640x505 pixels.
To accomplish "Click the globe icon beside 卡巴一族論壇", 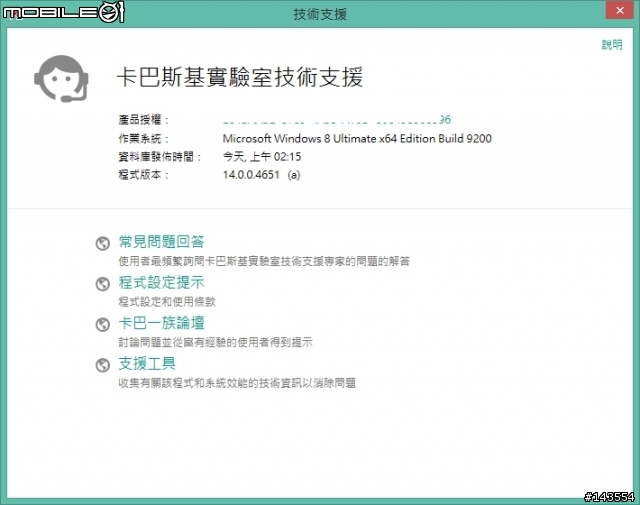I will [103, 325].
